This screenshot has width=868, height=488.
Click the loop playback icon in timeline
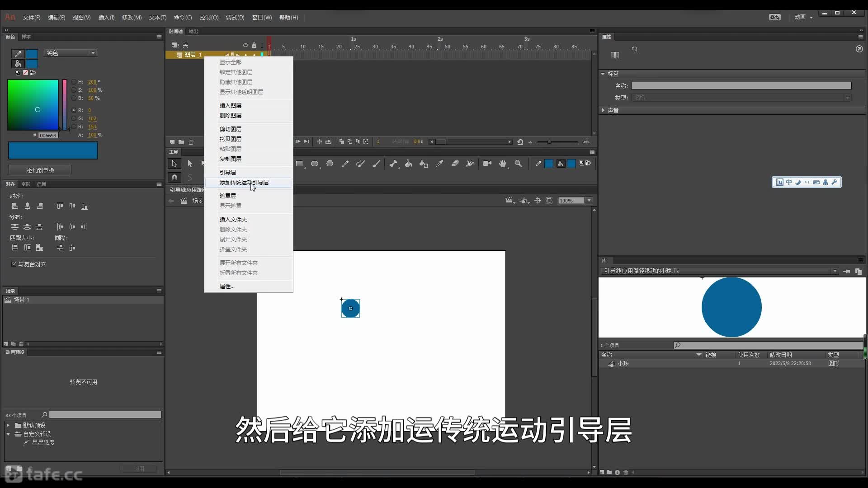(x=520, y=142)
